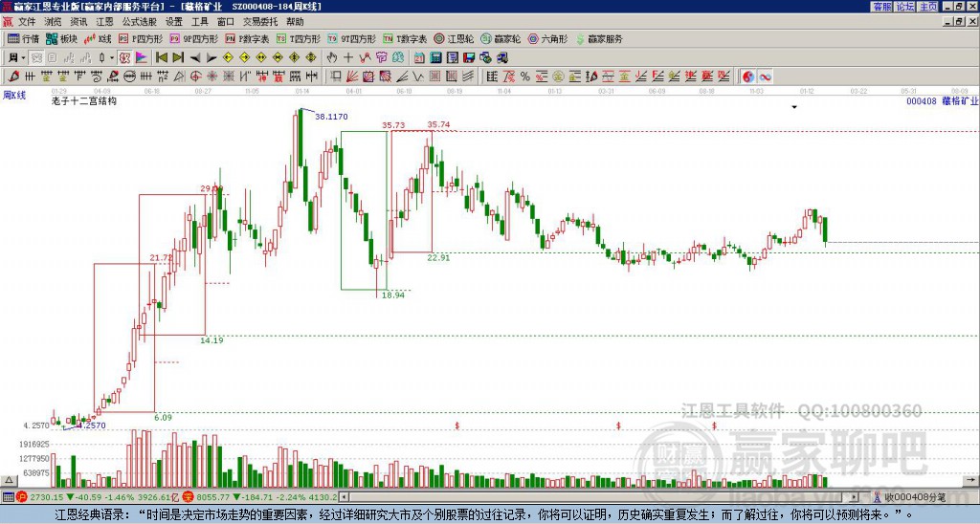The width and height of the screenshot is (980, 524).
Task: Open the 9P四方形 tool
Action: tap(193, 38)
